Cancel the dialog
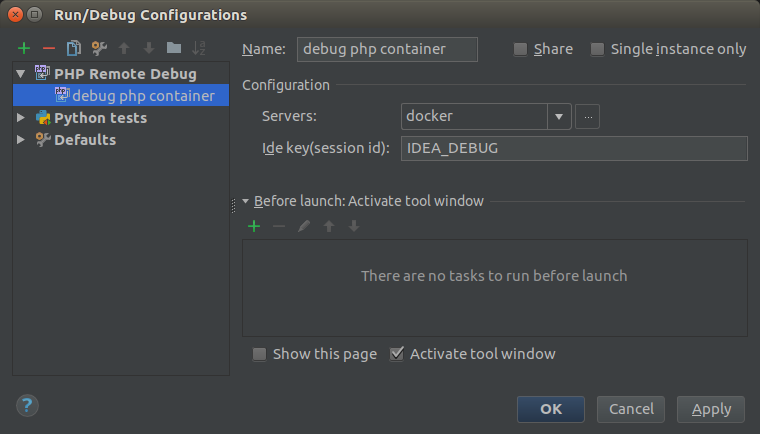The height and width of the screenshot is (434, 760). (631, 409)
